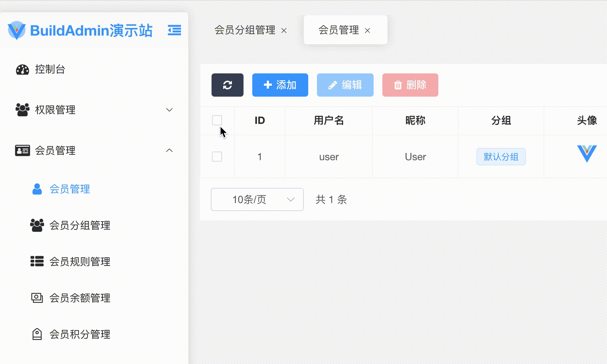Select the checkbox for user row 1
607x364 pixels.
pos(217,157)
